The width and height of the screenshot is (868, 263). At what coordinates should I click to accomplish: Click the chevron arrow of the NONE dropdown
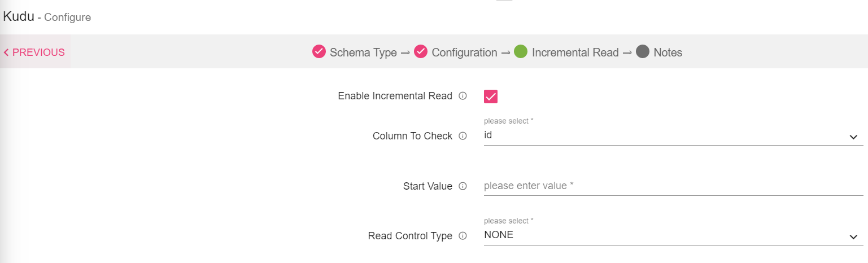click(x=853, y=237)
